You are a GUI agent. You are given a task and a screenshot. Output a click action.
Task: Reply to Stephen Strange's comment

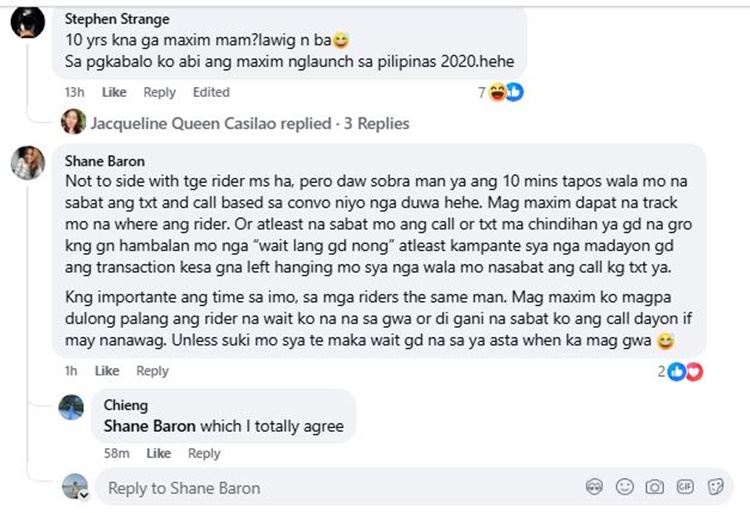[x=159, y=92]
